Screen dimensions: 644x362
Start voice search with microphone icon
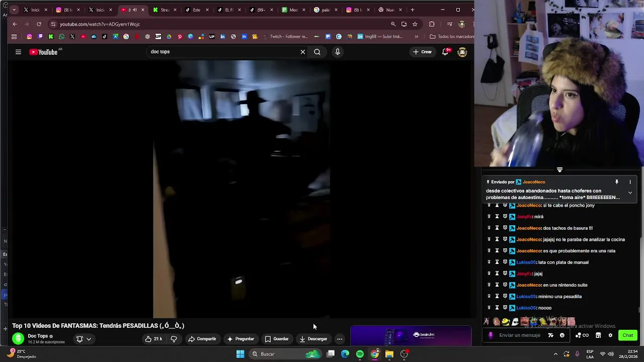(338, 52)
